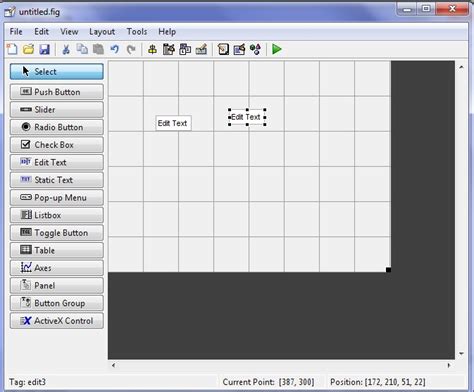The height and width of the screenshot is (392, 474).
Task: Open the Tools menu
Action: 137,32
